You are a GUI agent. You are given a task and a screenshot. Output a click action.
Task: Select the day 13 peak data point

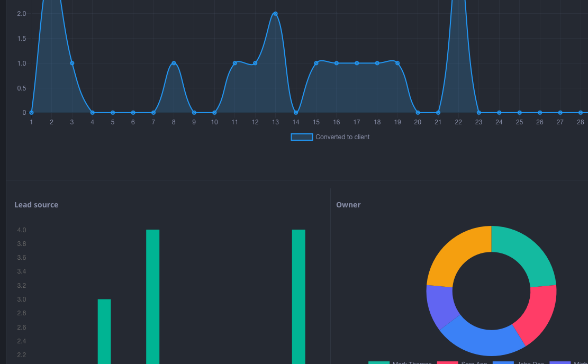275,14
